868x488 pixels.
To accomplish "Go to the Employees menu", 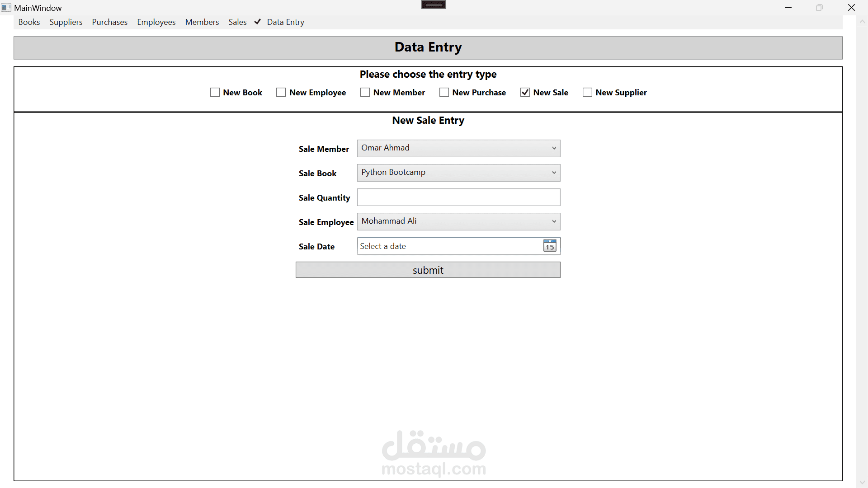I will tap(156, 22).
